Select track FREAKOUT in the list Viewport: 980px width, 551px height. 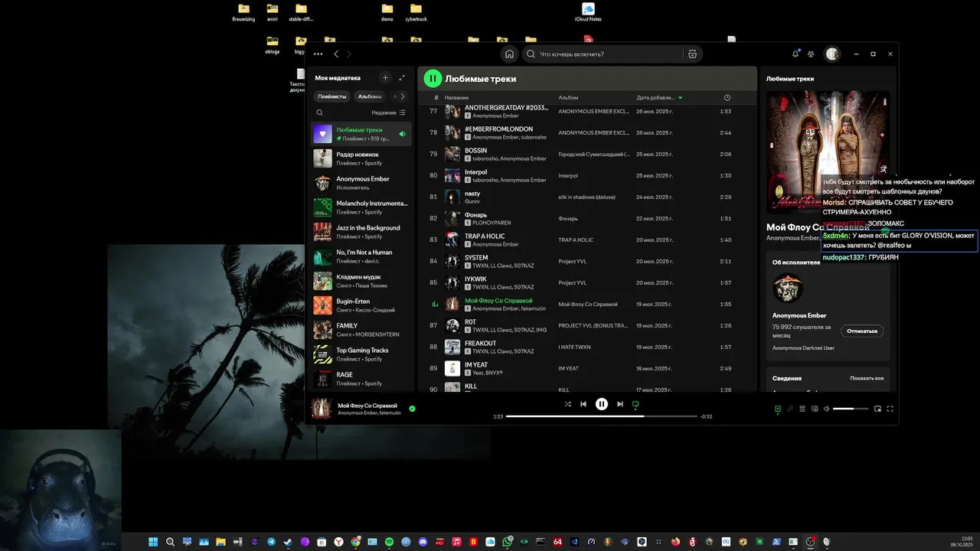(587, 347)
